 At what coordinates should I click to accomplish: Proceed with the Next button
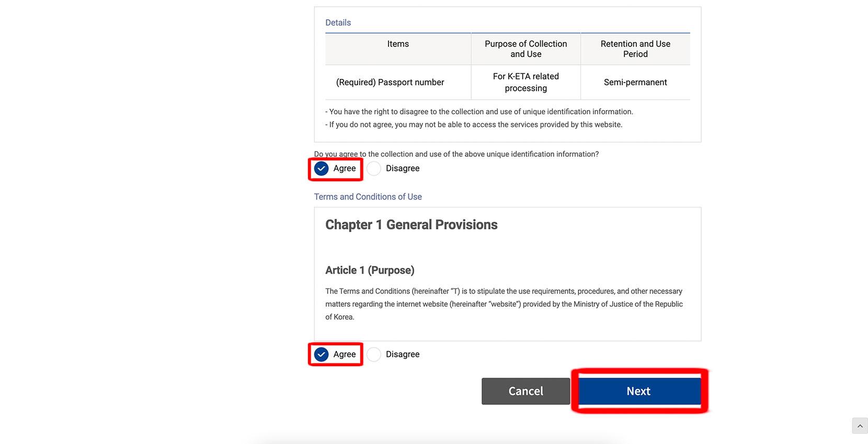(638, 391)
